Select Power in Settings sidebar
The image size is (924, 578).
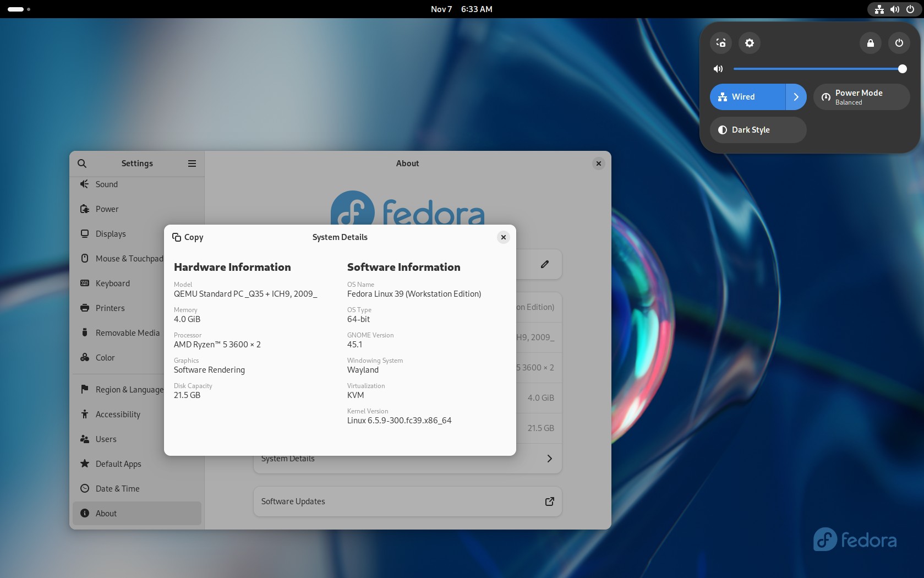(x=137, y=209)
